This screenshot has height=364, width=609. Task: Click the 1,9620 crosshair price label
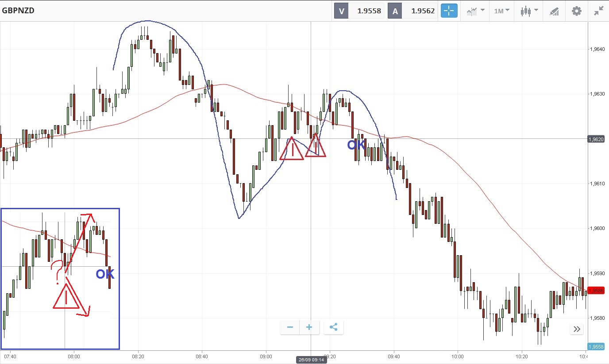point(597,139)
